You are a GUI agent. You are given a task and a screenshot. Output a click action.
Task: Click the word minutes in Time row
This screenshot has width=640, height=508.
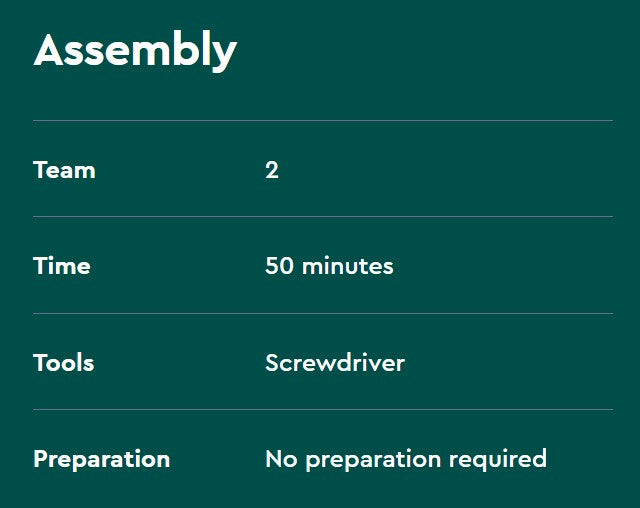click(348, 266)
